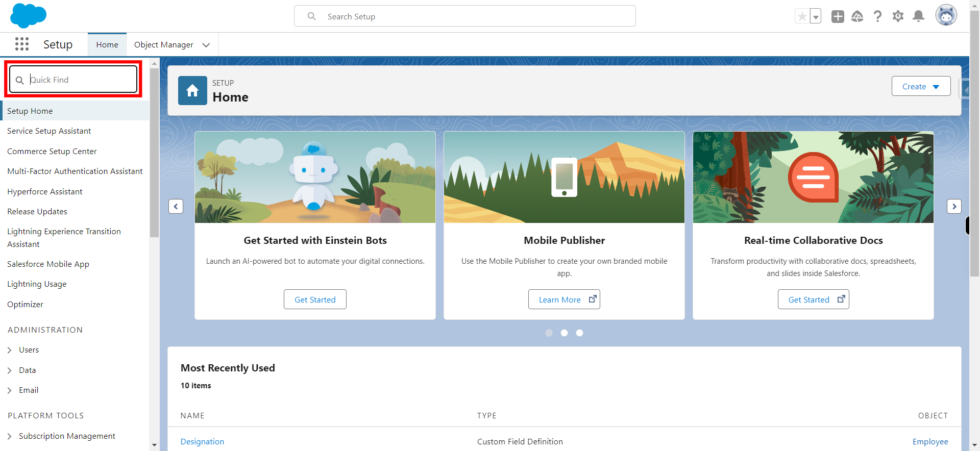
Task: Open the Object Manager tab
Action: [x=164, y=45]
